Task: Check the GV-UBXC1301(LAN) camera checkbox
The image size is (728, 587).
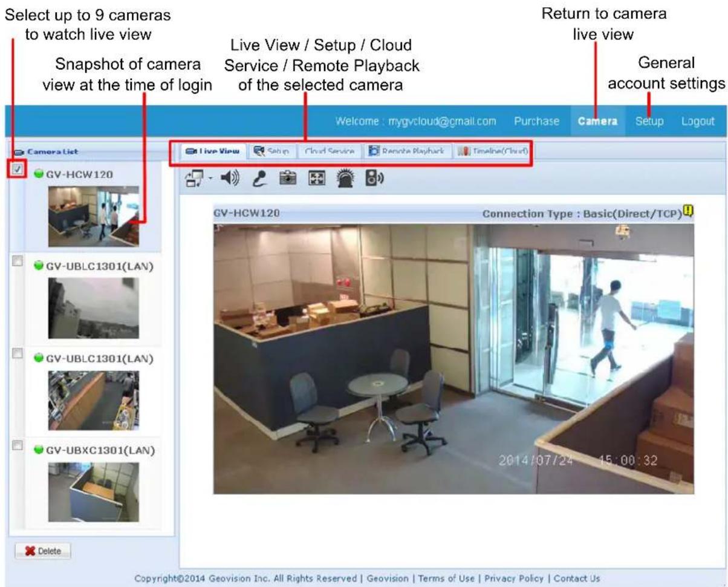Action: [18, 445]
